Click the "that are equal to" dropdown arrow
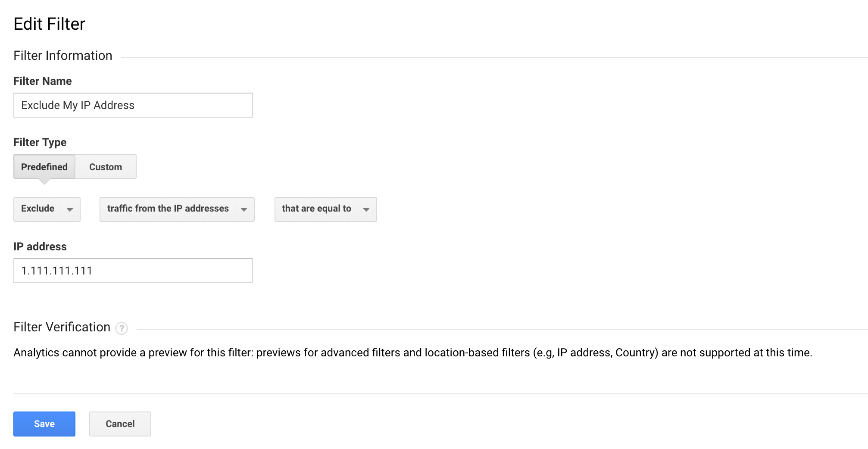Image resolution: width=868 pixels, height=449 pixels. (366, 210)
